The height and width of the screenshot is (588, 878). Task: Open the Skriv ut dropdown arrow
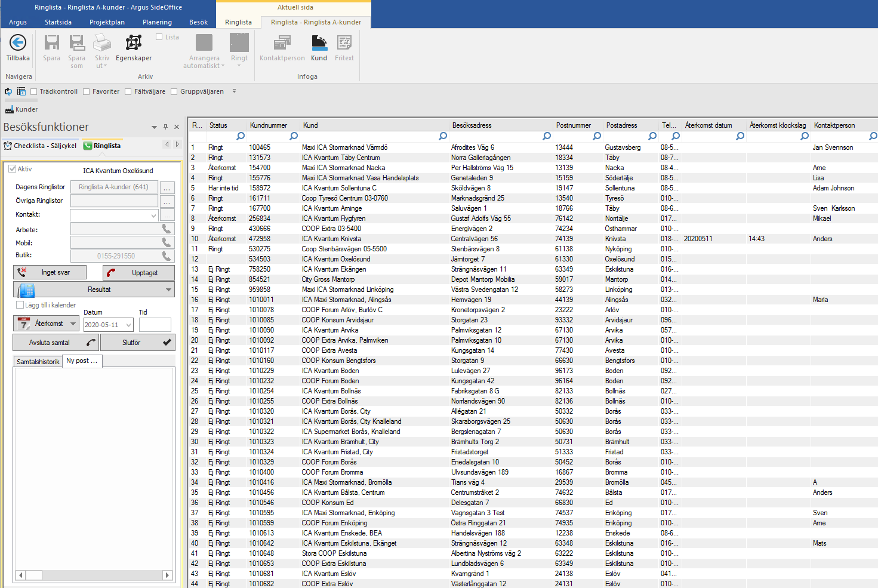point(106,66)
